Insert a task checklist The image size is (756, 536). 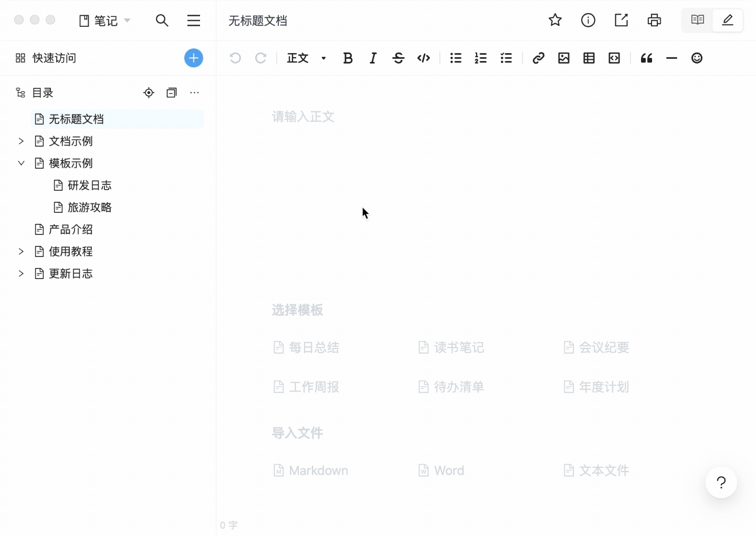[506, 58]
